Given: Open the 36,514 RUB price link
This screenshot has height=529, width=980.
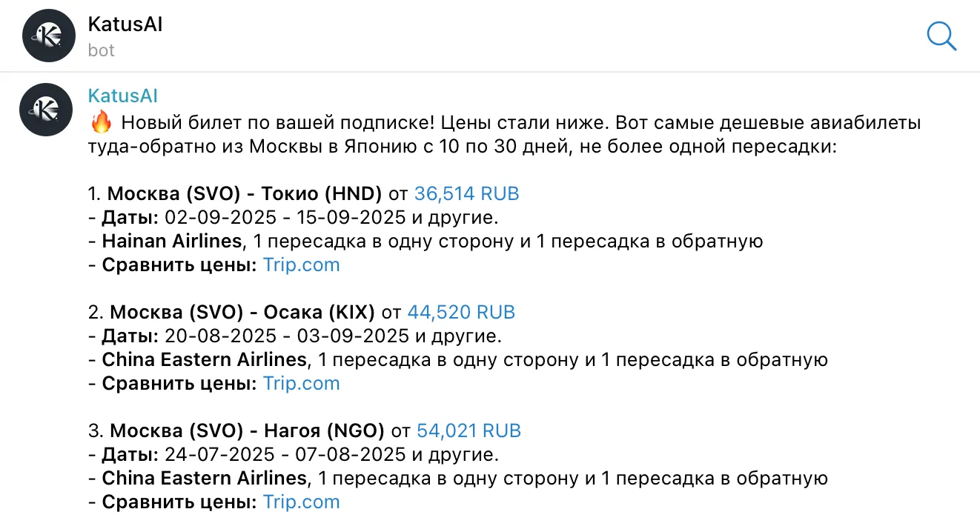Looking at the screenshot, I should click(466, 194).
